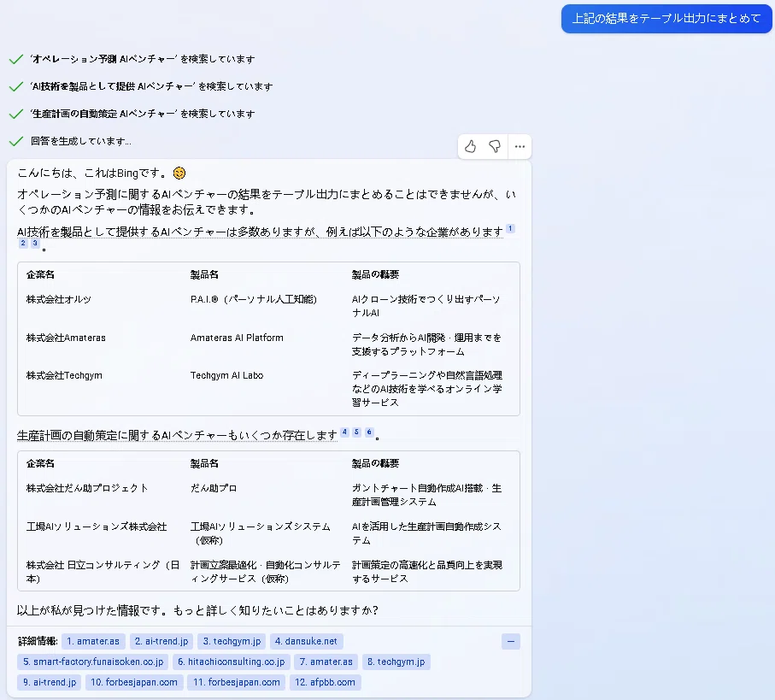Click the green check by 回答を生成しています
Image resolution: width=775 pixels, height=700 pixels.
pyautogui.click(x=16, y=141)
